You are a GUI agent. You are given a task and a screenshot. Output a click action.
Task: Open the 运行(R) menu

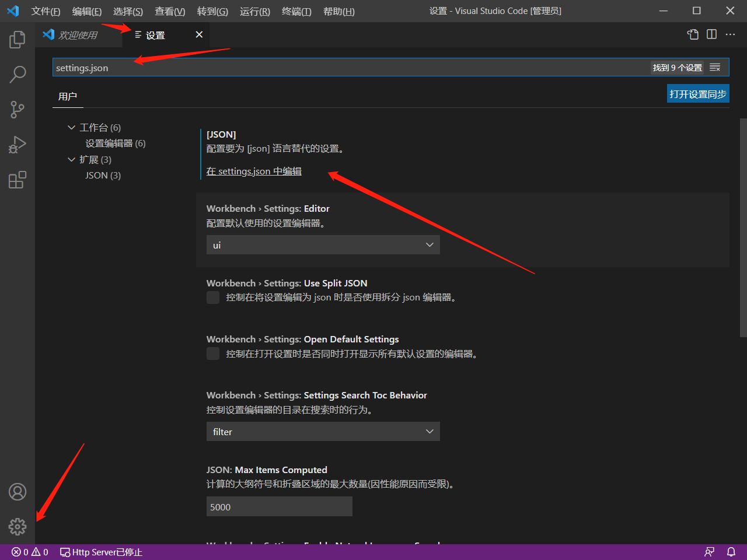tap(255, 12)
